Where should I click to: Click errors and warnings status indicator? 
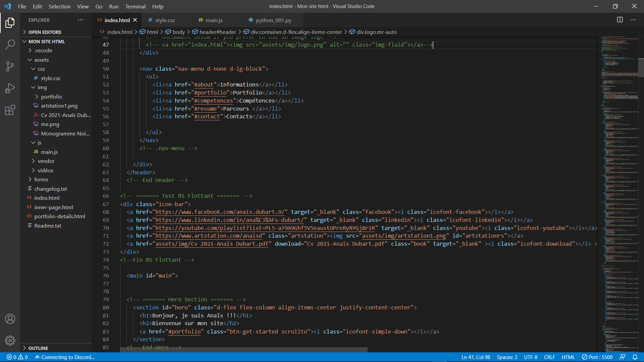click(17, 357)
